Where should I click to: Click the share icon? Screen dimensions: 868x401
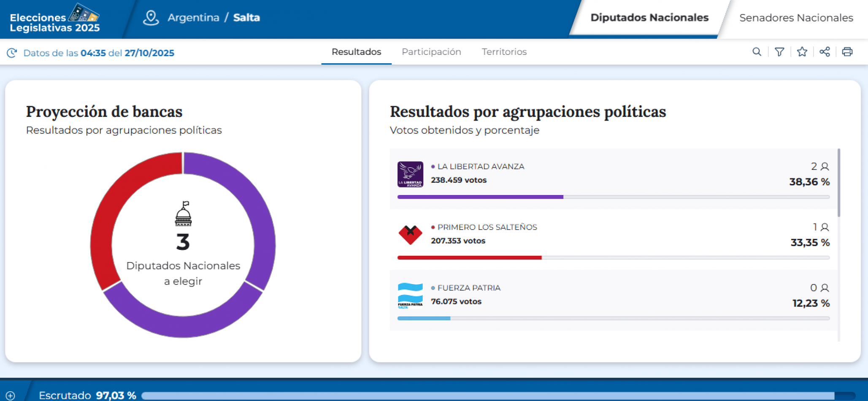coord(825,52)
